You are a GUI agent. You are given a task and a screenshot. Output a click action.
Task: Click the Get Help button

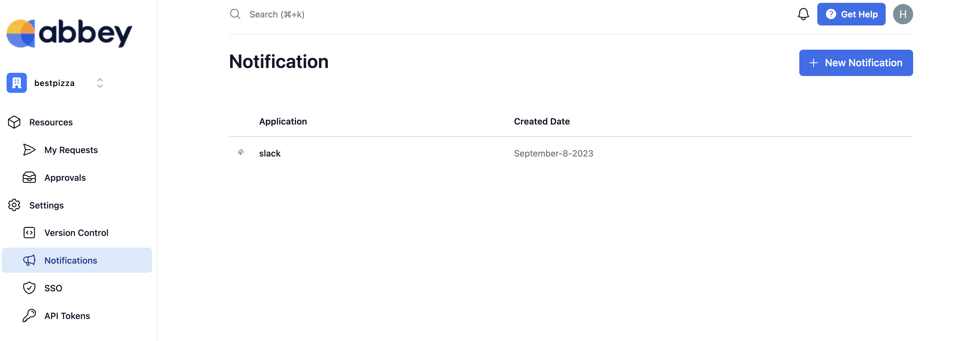click(851, 14)
